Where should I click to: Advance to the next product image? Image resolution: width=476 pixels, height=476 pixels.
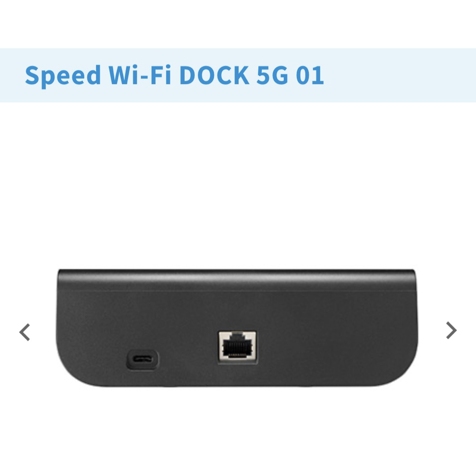coord(451,330)
